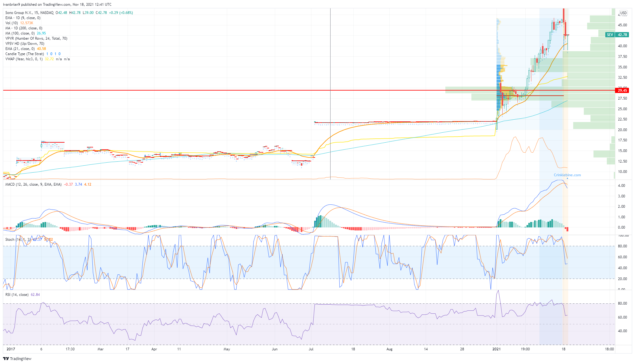The image size is (635, 364).
Task: Click the Mar label on time axis
Action: pos(101,349)
